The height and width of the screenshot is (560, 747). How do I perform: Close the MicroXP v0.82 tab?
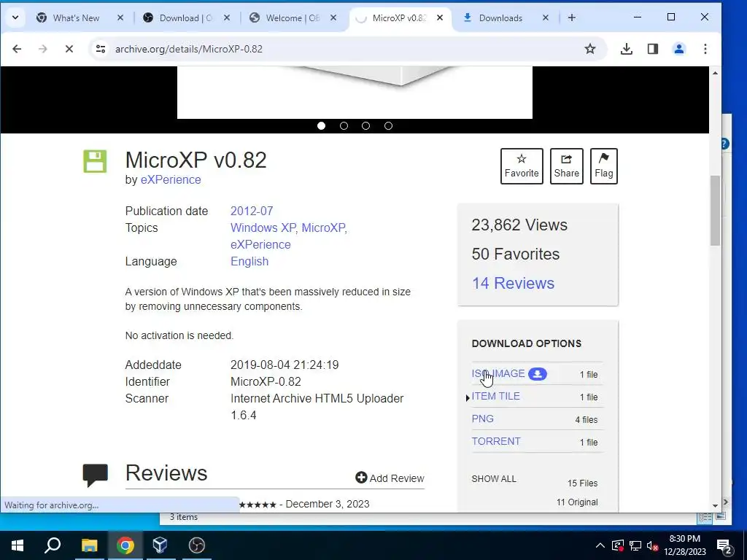tap(440, 17)
